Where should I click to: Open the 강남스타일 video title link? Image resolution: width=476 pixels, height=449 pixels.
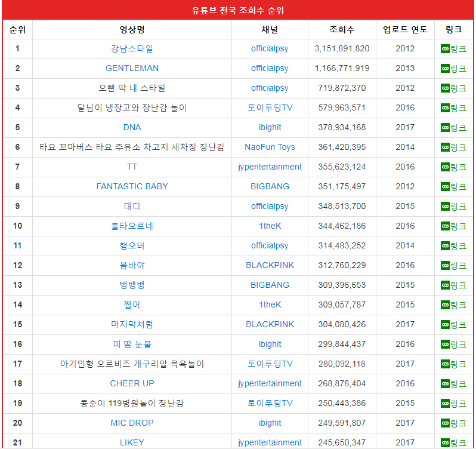point(132,48)
